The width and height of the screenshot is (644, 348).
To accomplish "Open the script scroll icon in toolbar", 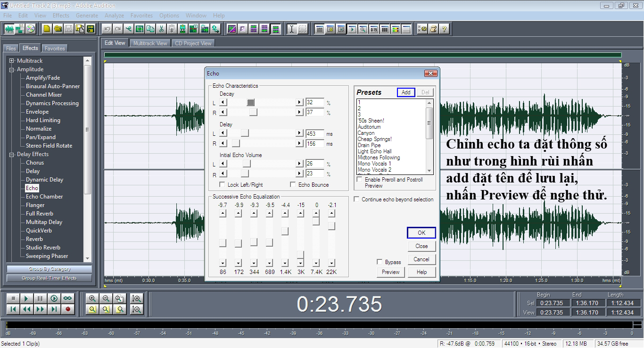I will click(433, 29).
